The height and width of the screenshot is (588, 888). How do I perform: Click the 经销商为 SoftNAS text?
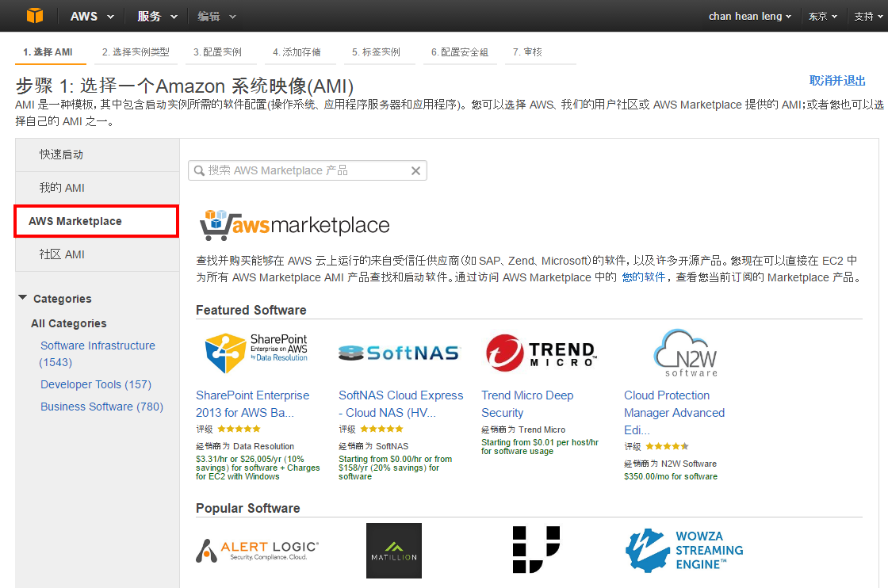[x=373, y=446]
